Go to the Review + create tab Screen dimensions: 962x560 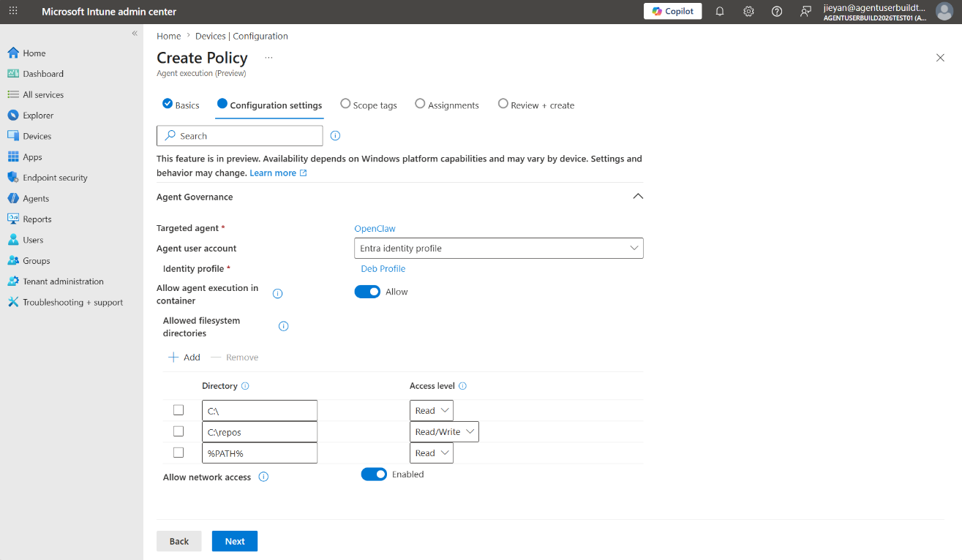click(536, 105)
